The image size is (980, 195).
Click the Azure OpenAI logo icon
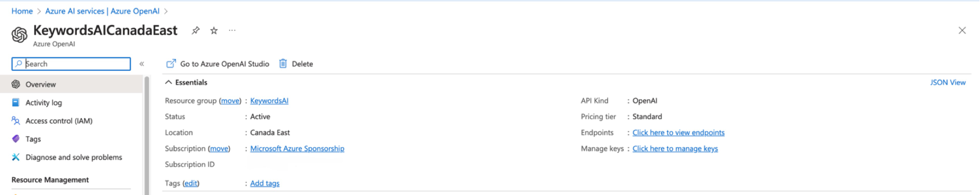click(19, 35)
